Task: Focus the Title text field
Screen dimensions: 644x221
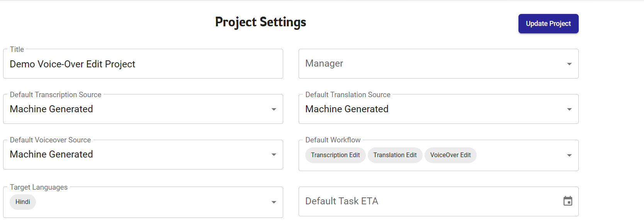Action: tap(143, 64)
